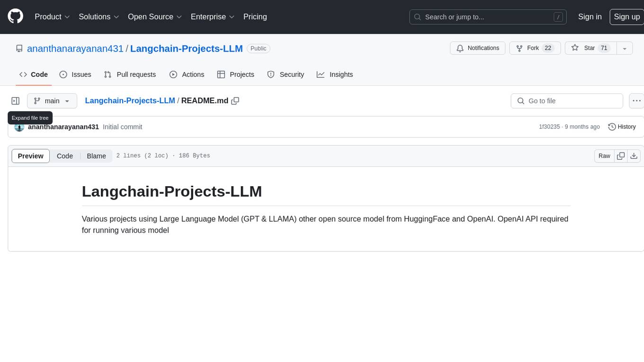The width and height of the screenshot is (644, 362).
Task: View the file History
Action: coord(622,127)
